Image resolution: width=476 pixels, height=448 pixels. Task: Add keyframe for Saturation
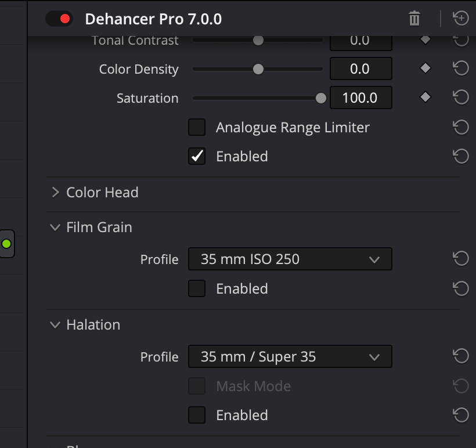tap(425, 97)
